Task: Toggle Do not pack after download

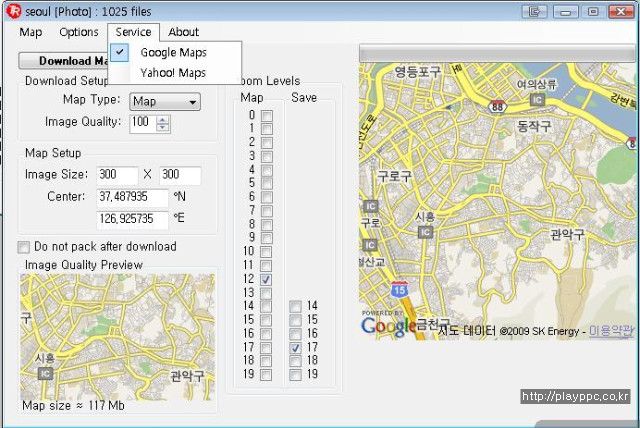Action: coord(24,247)
